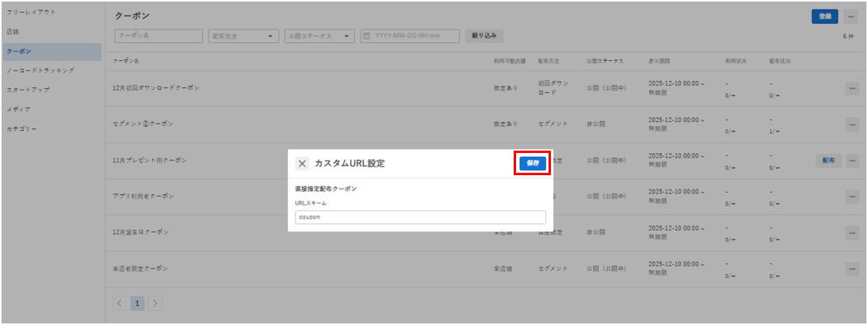Open the menu for 11月プレゼント用クーポン row
868x325 pixels.
click(852, 161)
